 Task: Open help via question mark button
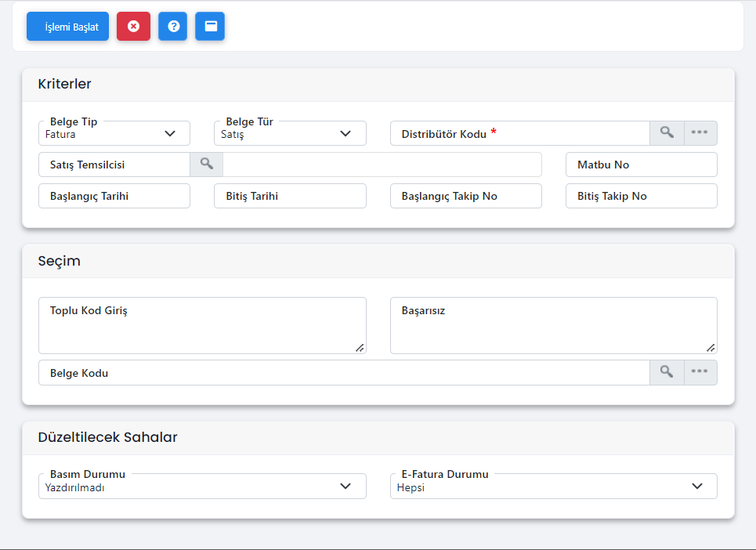(x=173, y=26)
